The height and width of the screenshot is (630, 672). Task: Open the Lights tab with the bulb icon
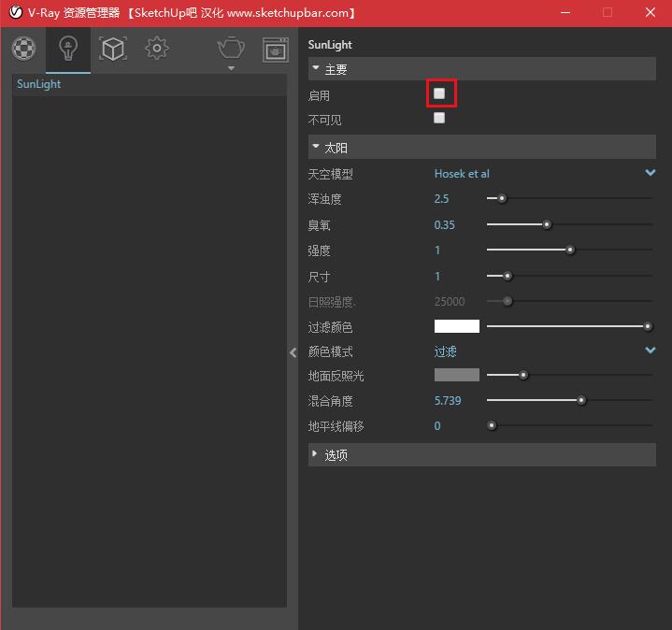68,49
